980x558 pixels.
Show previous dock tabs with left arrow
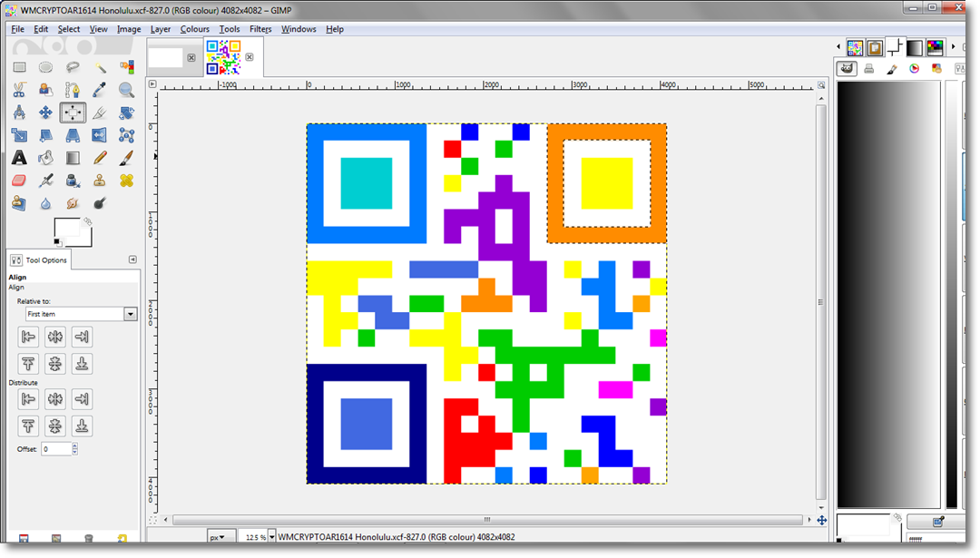pyautogui.click(x=838, y=47)
